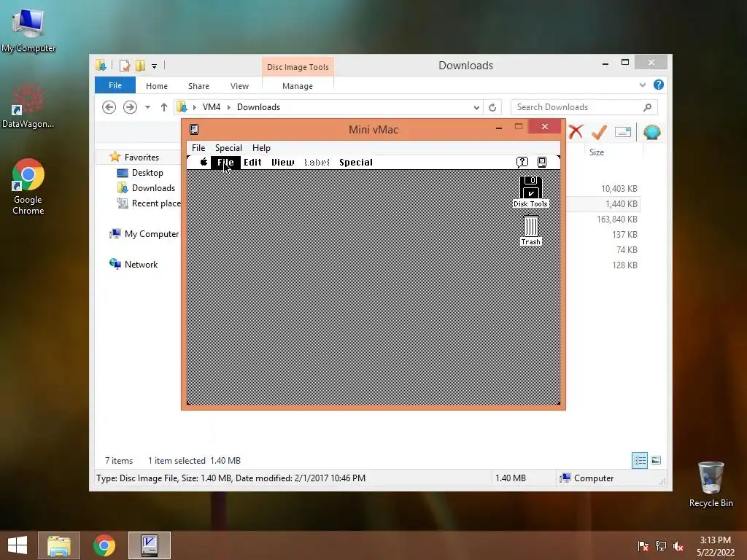
Task: Open File Explorer from the taskbar
Action: (x=59, y=545)
